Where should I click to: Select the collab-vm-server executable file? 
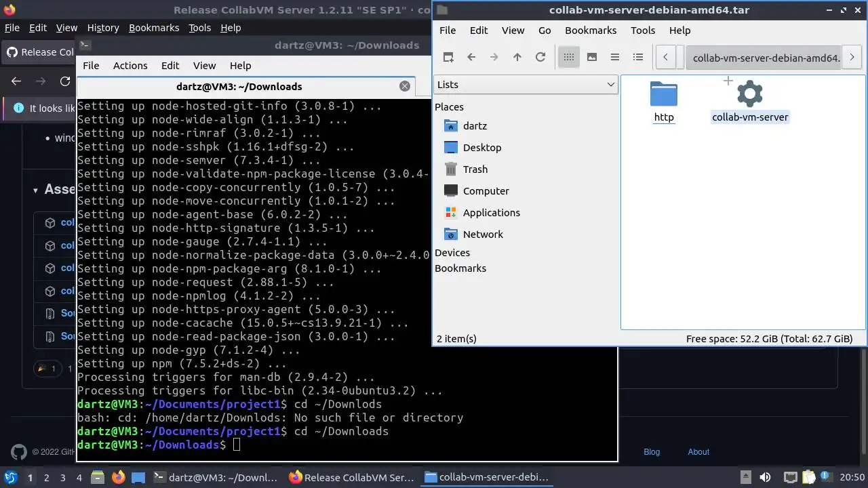click(x=750, y=102)
